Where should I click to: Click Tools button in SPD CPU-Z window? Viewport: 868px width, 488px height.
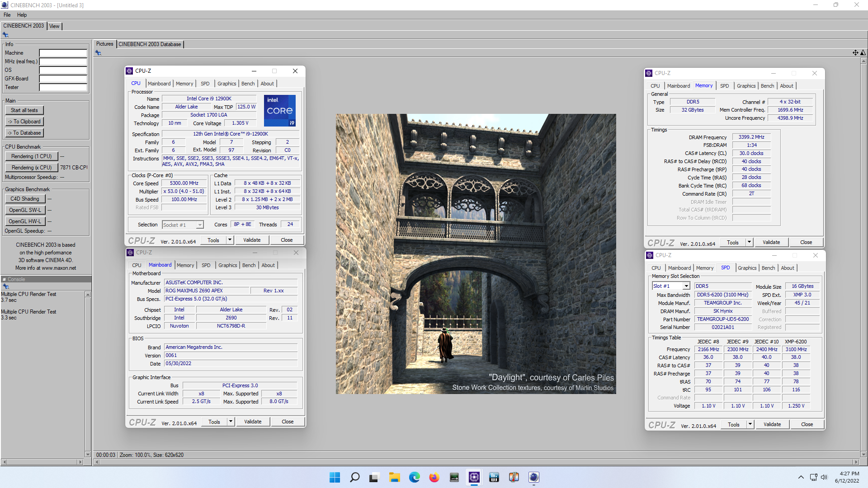733,424
